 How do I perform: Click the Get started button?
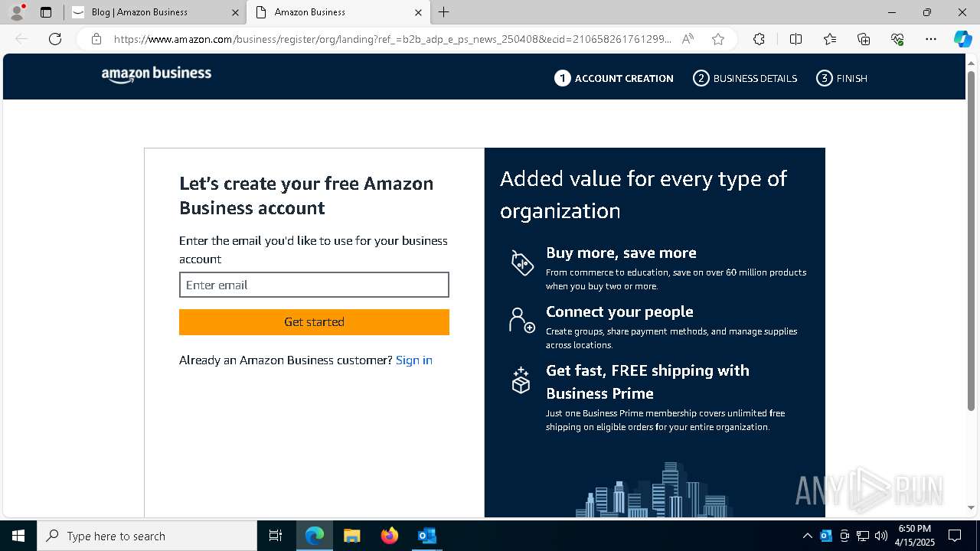tap(314, 322)
